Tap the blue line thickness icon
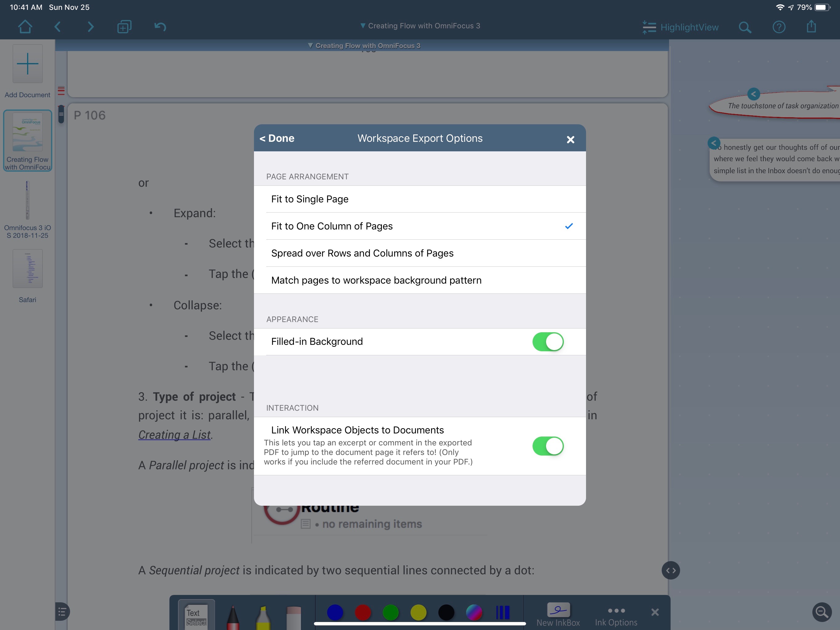Image resolution: width=840 pixels, height=630 pixels. (x=503, y=612)
